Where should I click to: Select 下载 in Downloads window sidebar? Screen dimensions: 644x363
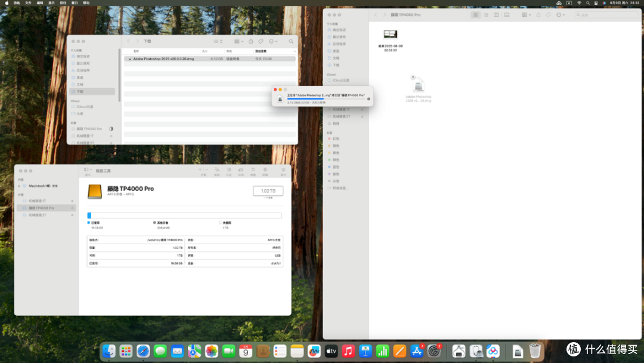point(92,92)
